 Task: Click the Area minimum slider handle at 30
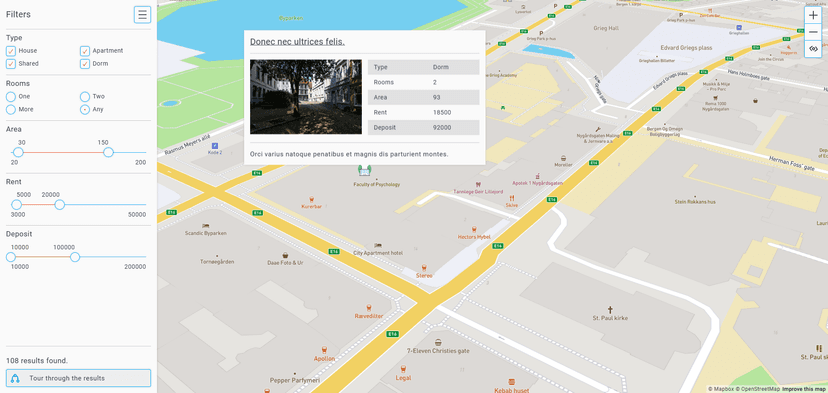18,152
